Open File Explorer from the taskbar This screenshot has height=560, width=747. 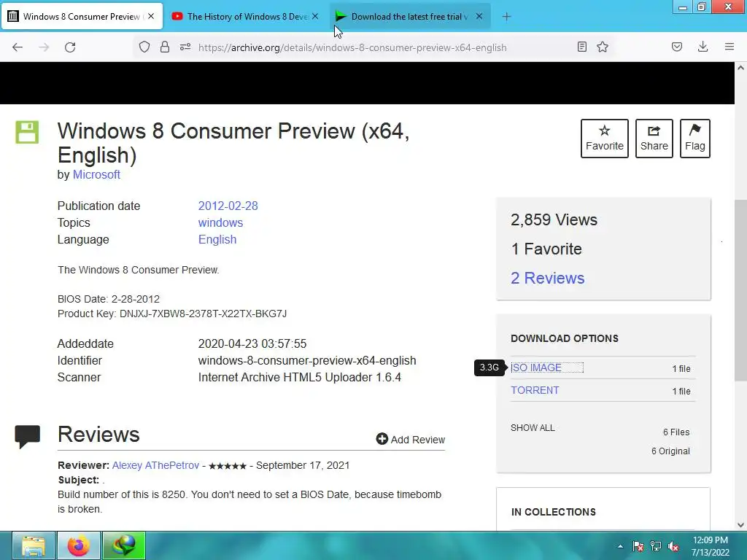(x=34, y=545)
